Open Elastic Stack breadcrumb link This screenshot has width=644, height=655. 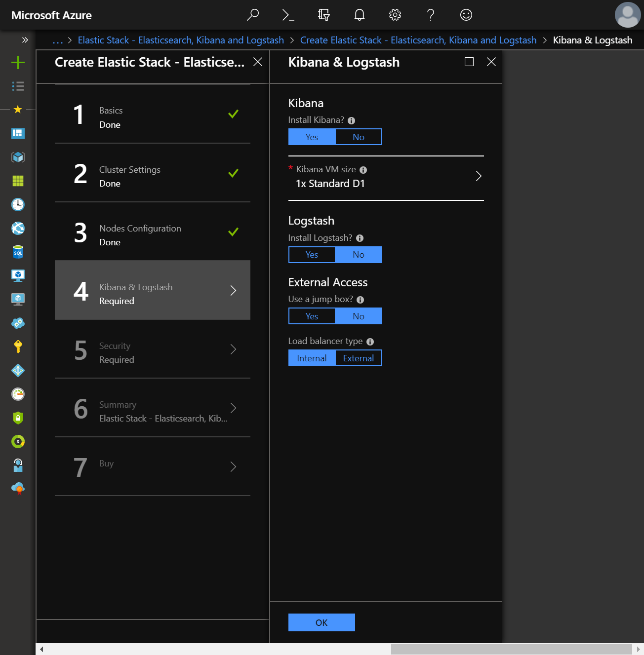[x=180, y=40]
